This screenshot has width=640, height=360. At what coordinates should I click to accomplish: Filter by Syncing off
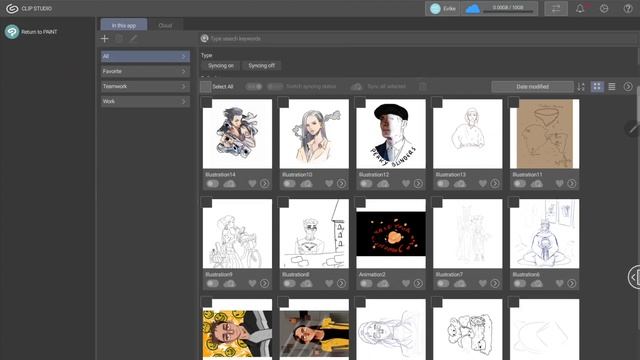coord(261,66)
